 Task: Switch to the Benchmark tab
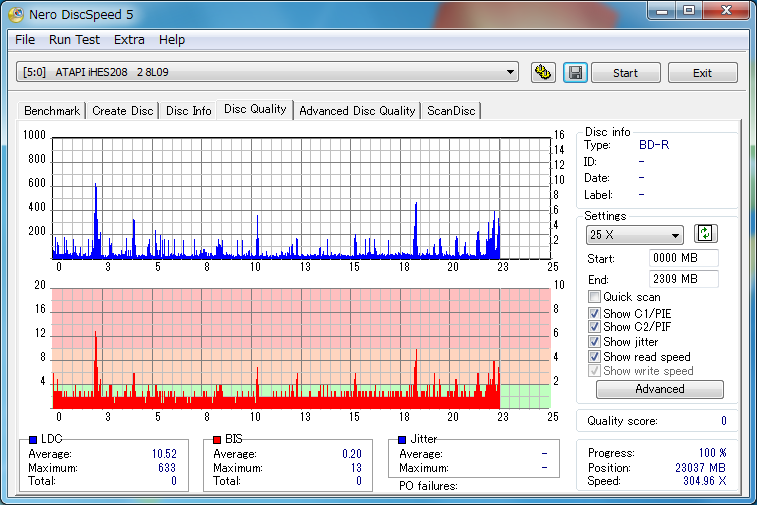pyautogui.click(x=52, y=111)
